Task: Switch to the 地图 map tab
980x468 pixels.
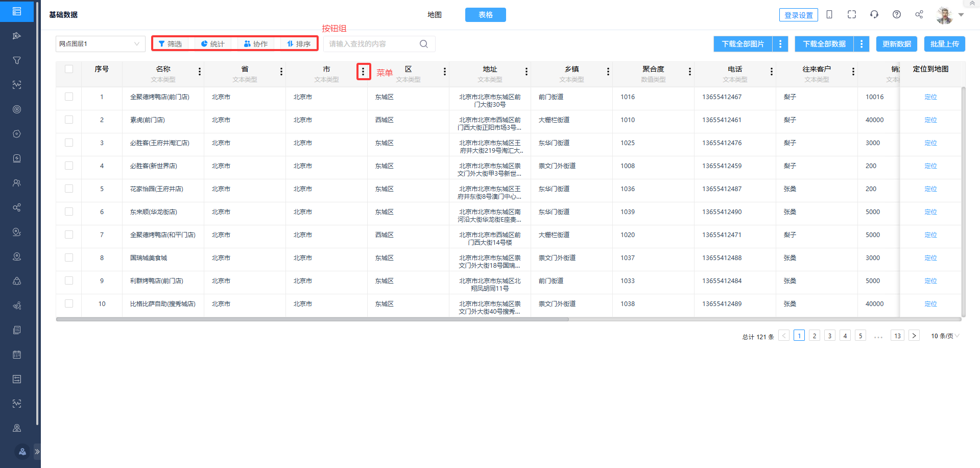Action: (435, 15)
